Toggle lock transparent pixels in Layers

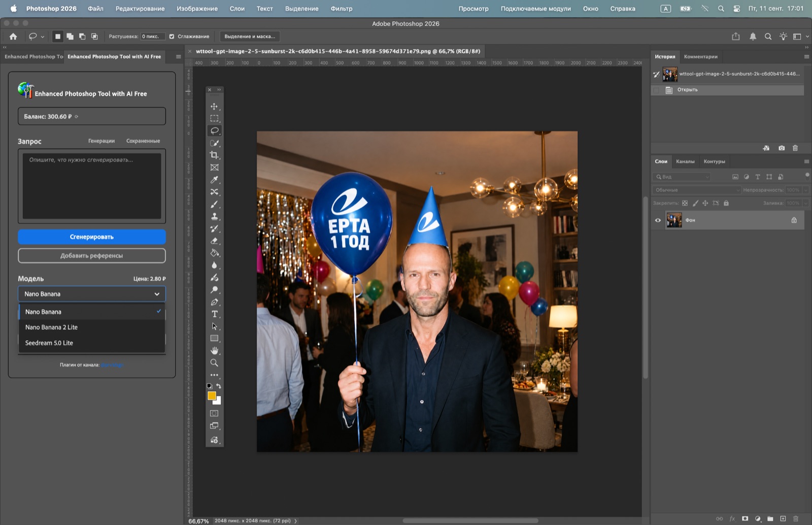tap(685, 203)
